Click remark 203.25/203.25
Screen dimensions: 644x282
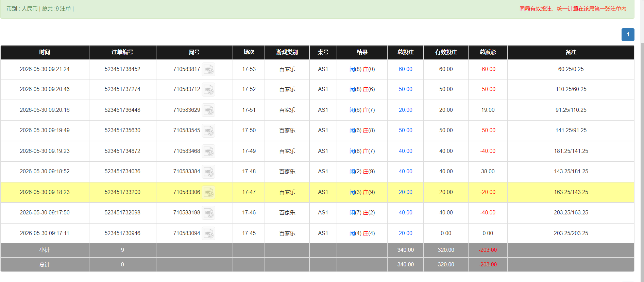[571, 233]
